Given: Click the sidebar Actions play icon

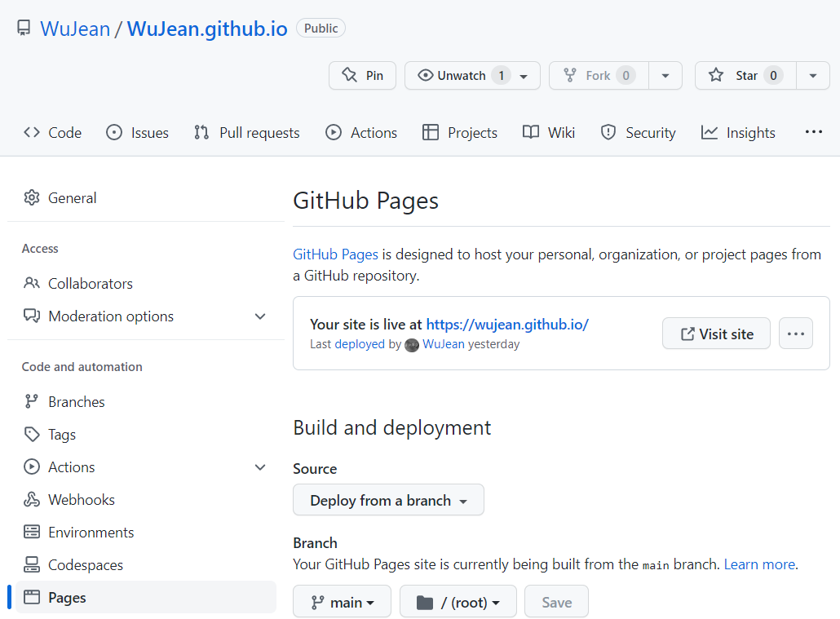Looking at the screenshot, I should point(32,466).
